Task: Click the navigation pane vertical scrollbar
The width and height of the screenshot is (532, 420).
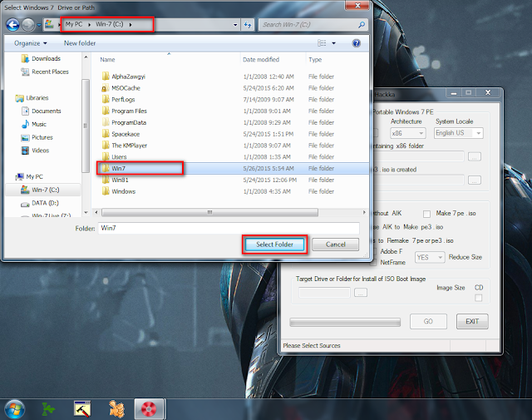Action: tap(86, 126)
